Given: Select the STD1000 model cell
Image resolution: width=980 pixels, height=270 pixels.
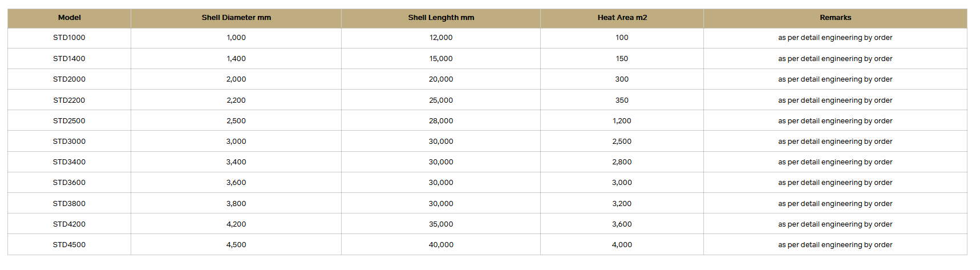Looking at the screenshot, I should pos(69,38).
